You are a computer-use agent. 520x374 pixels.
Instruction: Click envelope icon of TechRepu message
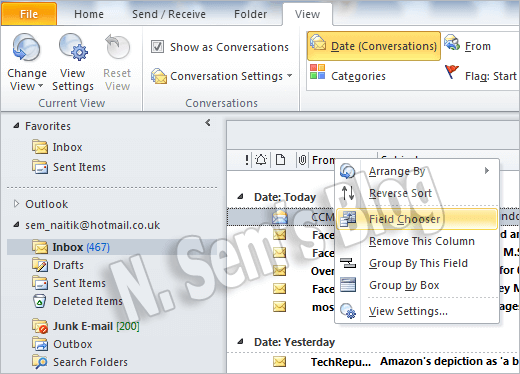pos(279,361)
